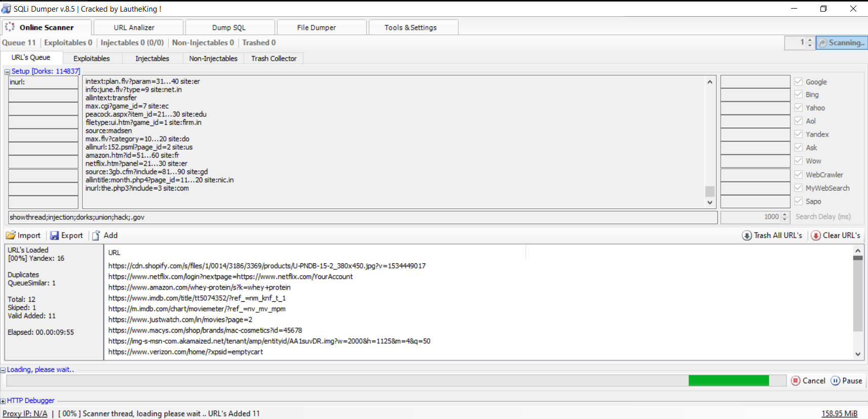Image resolution: width=868 pixels, height=419 pixels.
Task: Toggle the Ask search engine checkbox
Action: coord(798,147)
